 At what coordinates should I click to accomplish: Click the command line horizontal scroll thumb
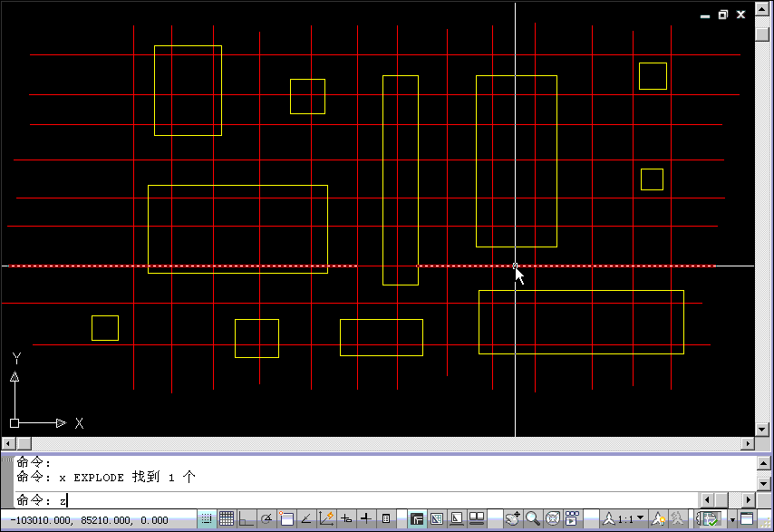click(721, 500)
